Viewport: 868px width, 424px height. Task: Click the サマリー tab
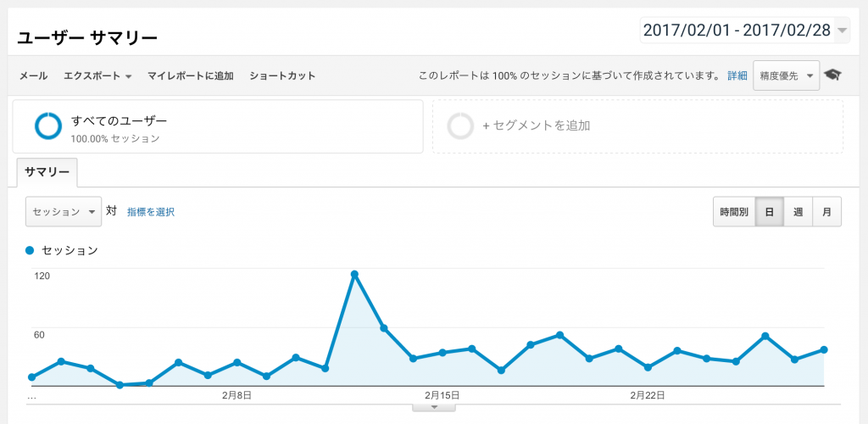[47, 172]
